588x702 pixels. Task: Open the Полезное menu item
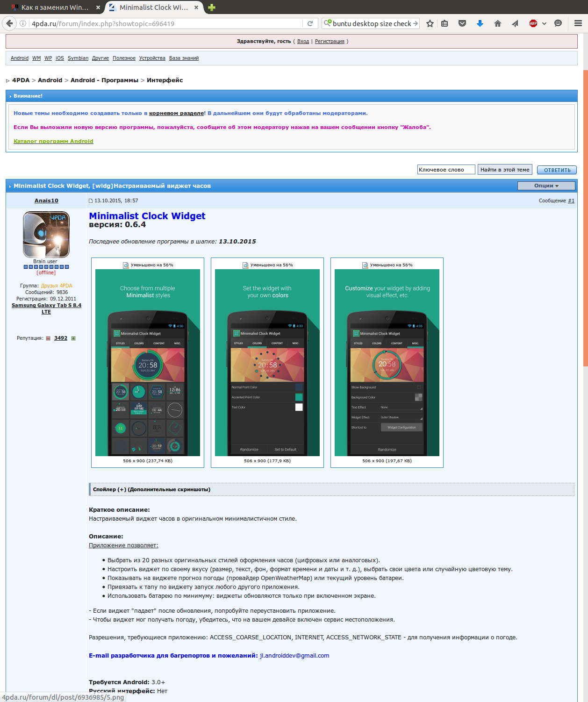[124, 58]
